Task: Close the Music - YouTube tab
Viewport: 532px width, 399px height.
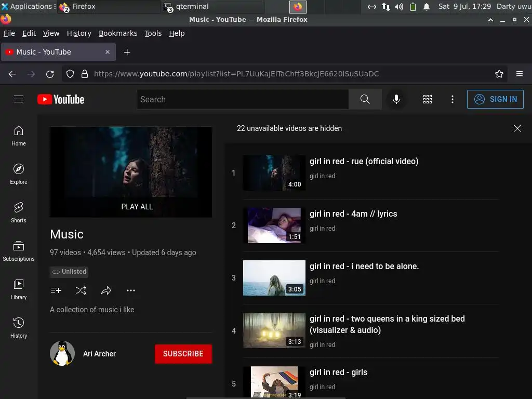Action: 108,52
